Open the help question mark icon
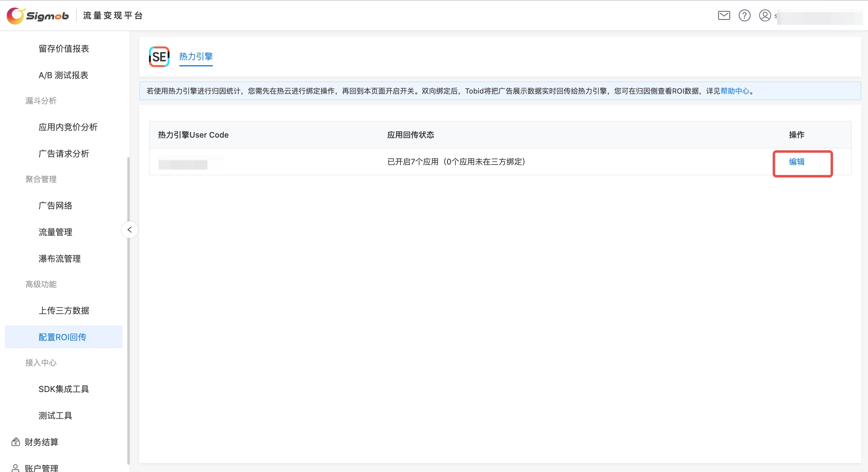Viewport: 868px width, 472px height. pos(745,15)
